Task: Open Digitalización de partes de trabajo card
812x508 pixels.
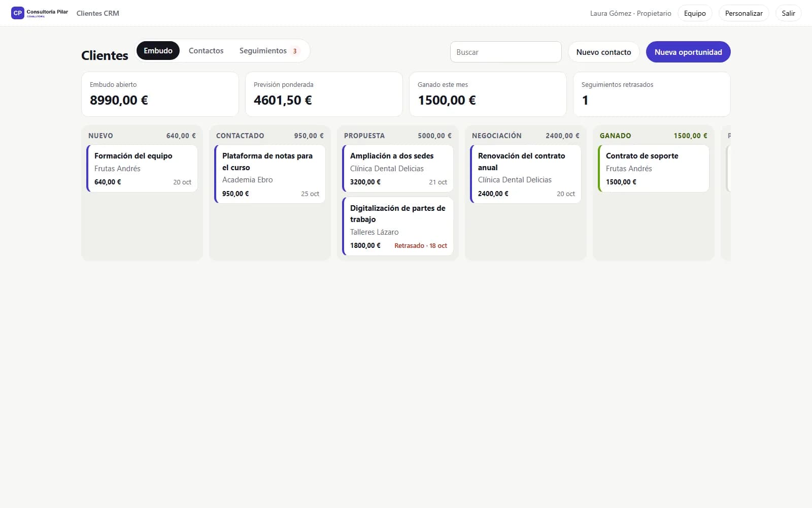Action: 398,226
